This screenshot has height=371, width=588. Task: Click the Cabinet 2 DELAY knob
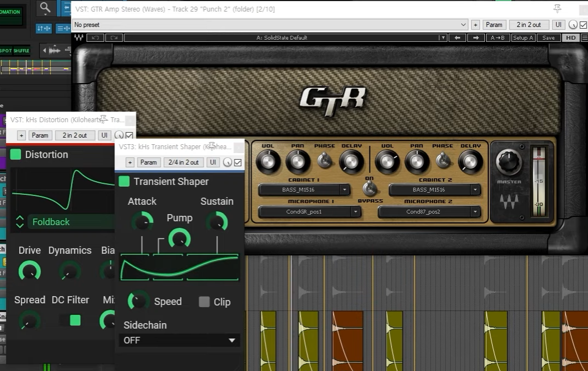click(x=470, y=161)
